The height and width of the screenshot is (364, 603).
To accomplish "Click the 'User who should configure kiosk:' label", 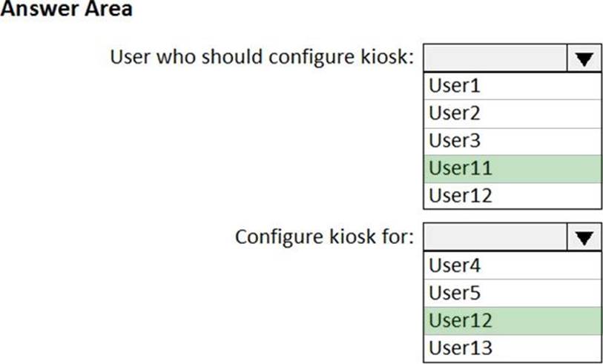I will click(x=262, y=57).
